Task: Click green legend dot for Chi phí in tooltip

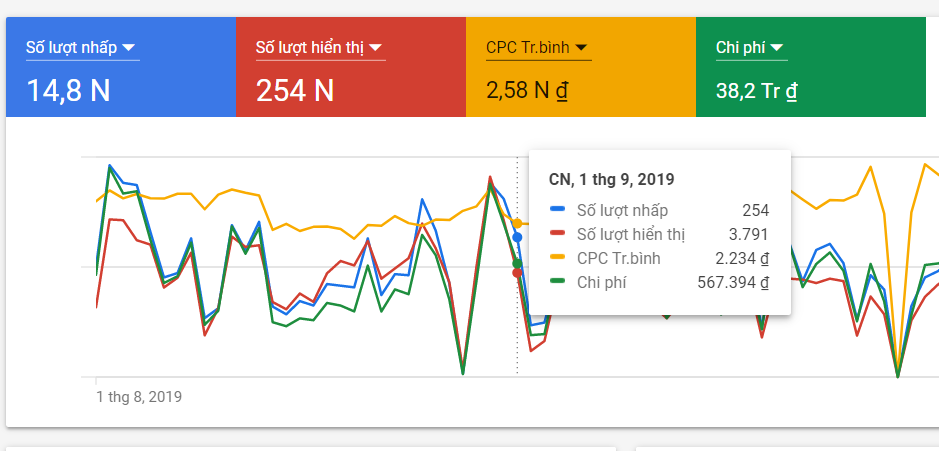Action: pos(557,282)
